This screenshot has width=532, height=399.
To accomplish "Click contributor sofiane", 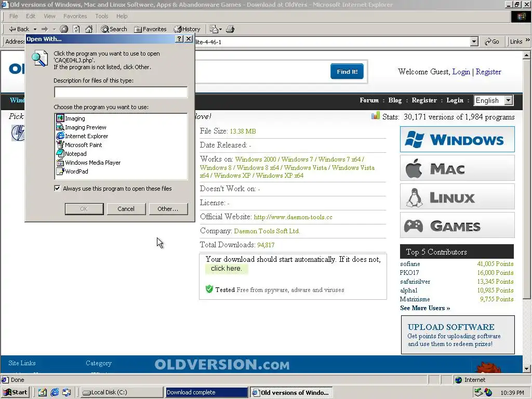I will point(410,263).
